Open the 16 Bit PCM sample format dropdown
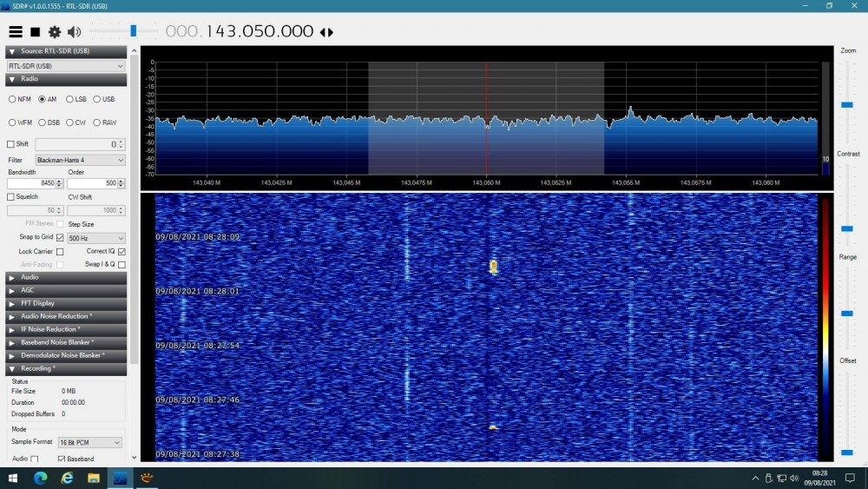868x489 pixels. [89, 442]
